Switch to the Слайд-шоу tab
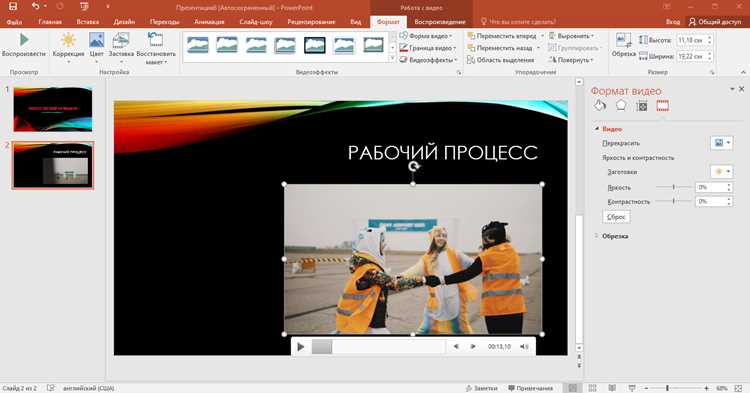This screenshot has height=393, width=750. click(x=256, y=22)
